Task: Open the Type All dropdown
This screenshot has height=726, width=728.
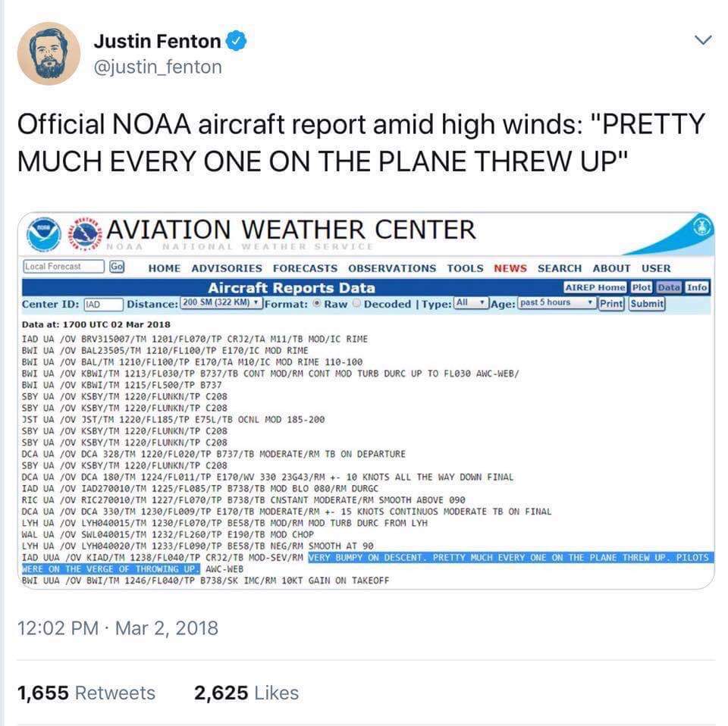Action: 471,303
